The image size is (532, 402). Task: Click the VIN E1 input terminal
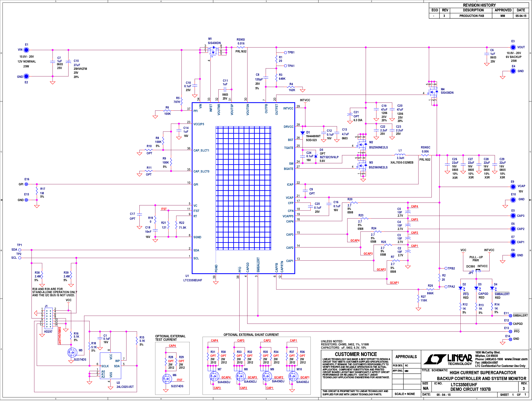26,50
